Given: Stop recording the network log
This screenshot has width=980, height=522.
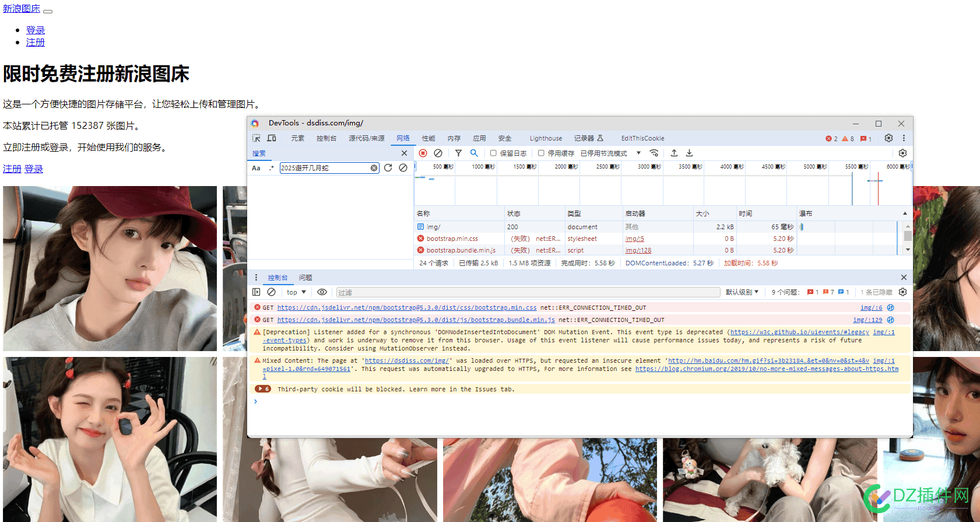Looking at the screenshot, I should coord(423,153).
